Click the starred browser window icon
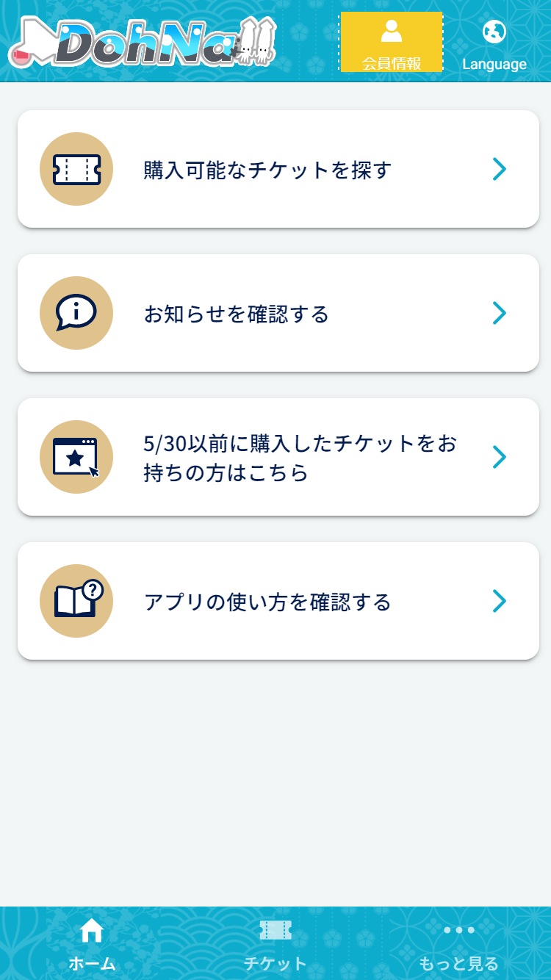The image size is (551, 980). click(x=76, y=457)
